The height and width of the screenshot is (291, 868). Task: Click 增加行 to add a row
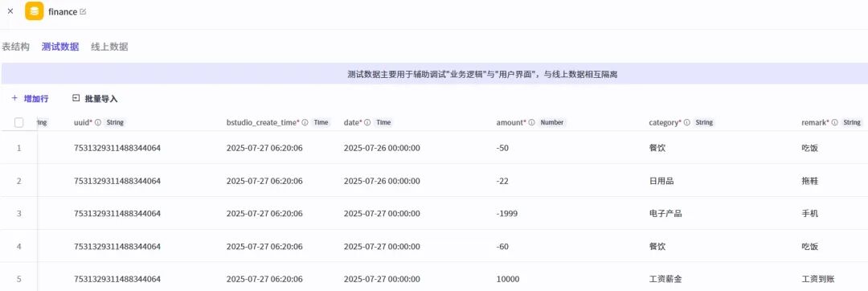(x=36, y=99)
